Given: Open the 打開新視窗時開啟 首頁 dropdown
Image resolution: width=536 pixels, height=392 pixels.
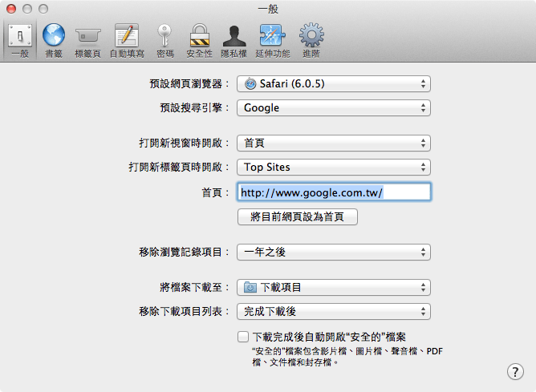Looking at the screenshot, I should 334,143.
